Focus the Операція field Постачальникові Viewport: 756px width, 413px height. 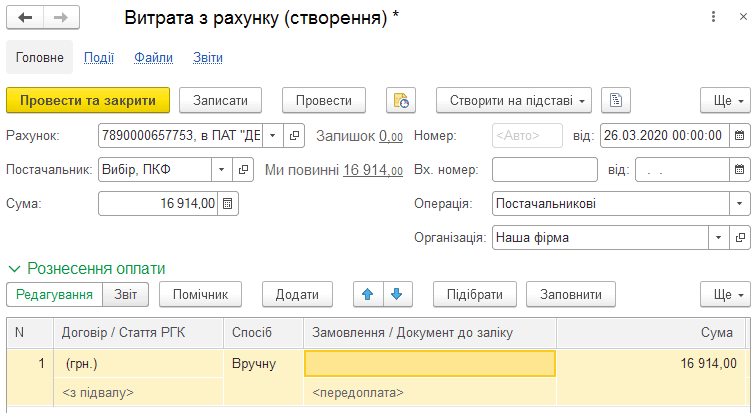[x=611, y=203]
